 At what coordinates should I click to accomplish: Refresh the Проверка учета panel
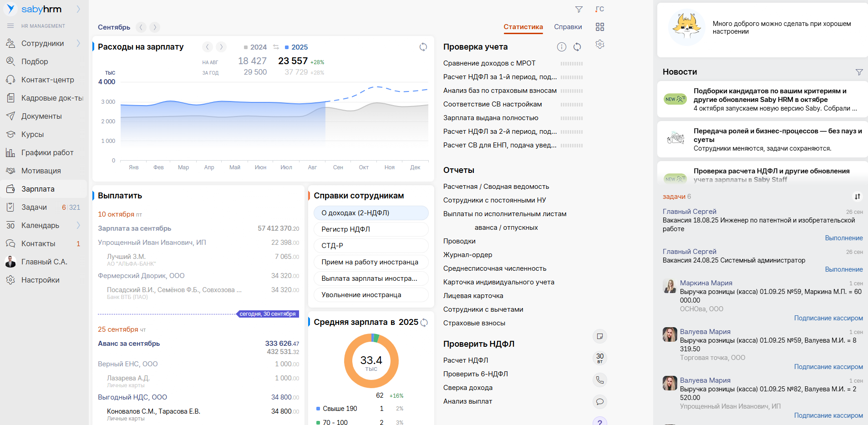pos(577,47)
